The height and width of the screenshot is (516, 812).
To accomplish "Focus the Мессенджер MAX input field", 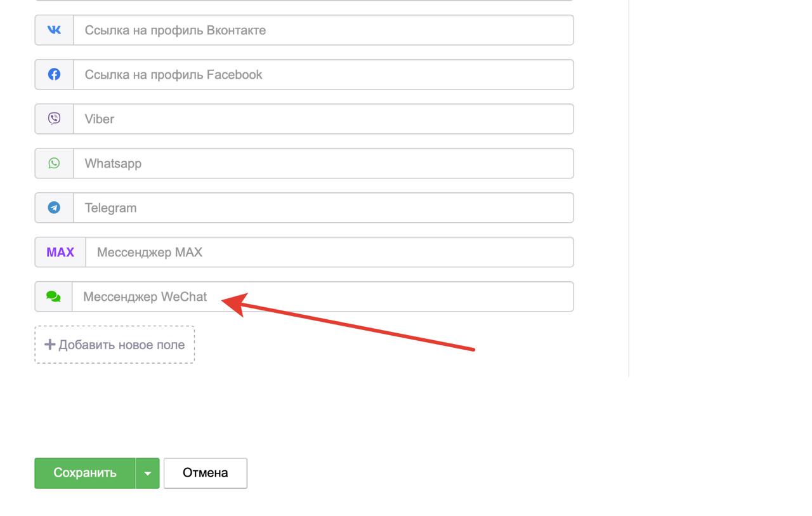I will [330, 252].
